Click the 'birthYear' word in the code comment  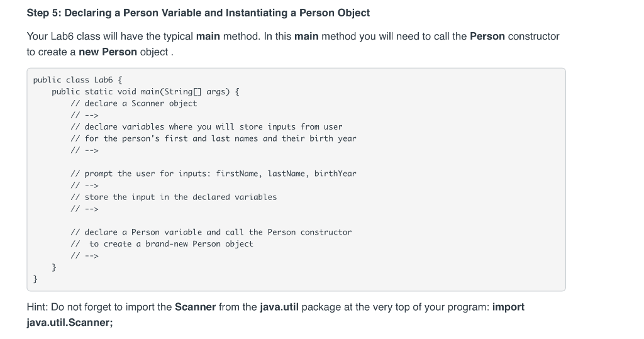(336, 174)
